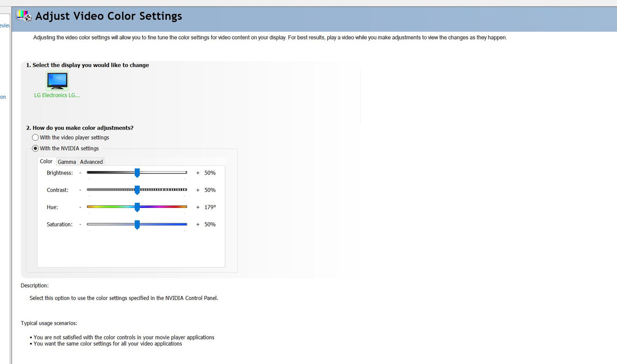Viewport: 617px width, 364px height.
Task: Increase Brightness with the plus sign
Action: (198, 173)
